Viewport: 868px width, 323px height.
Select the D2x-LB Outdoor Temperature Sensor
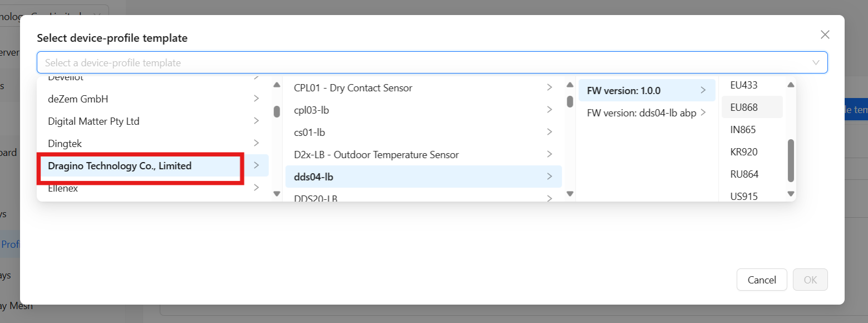pos(376,154)
